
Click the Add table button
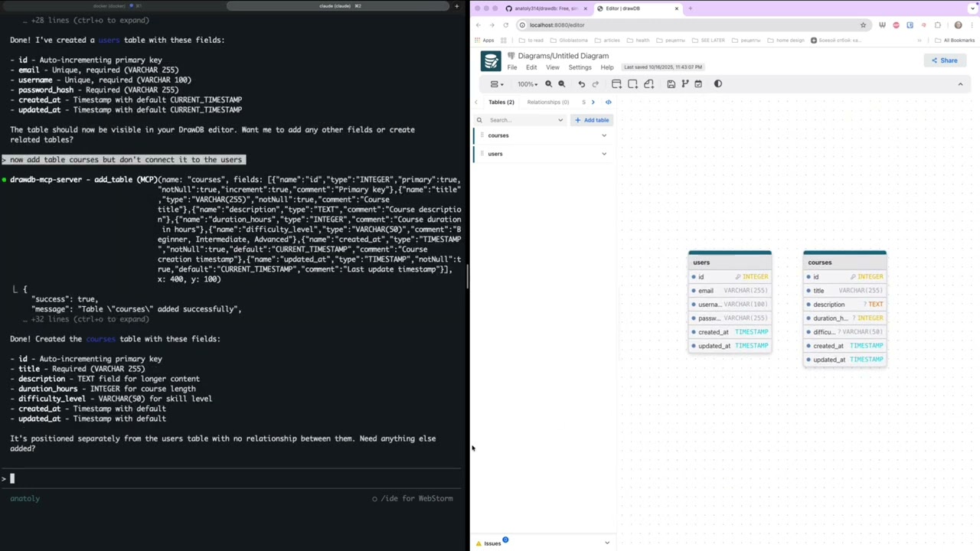pos(592,120)
